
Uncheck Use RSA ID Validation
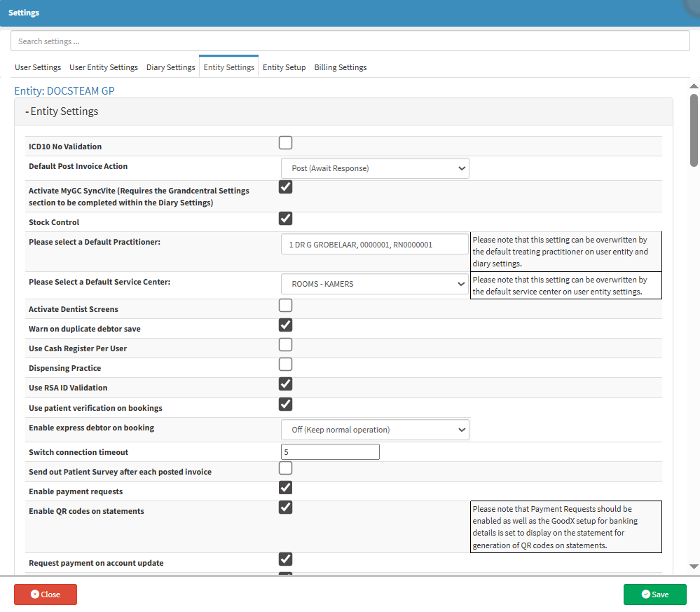[285, 384]
